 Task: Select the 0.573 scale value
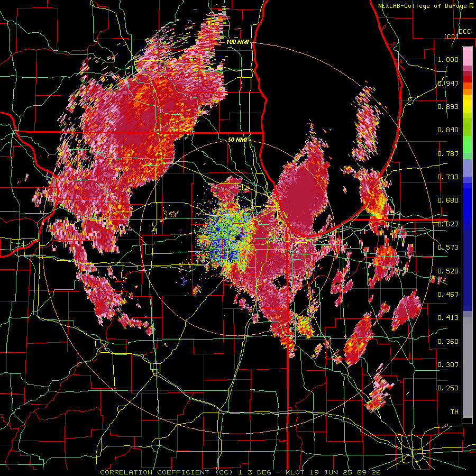448,248
